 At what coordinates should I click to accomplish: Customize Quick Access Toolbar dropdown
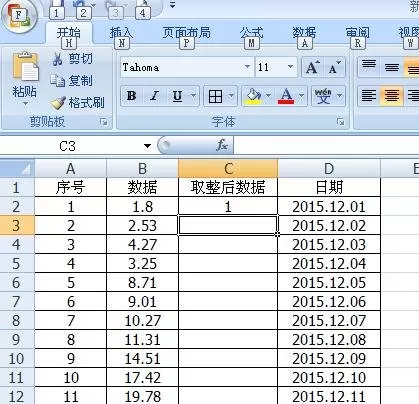pos(172,5)
